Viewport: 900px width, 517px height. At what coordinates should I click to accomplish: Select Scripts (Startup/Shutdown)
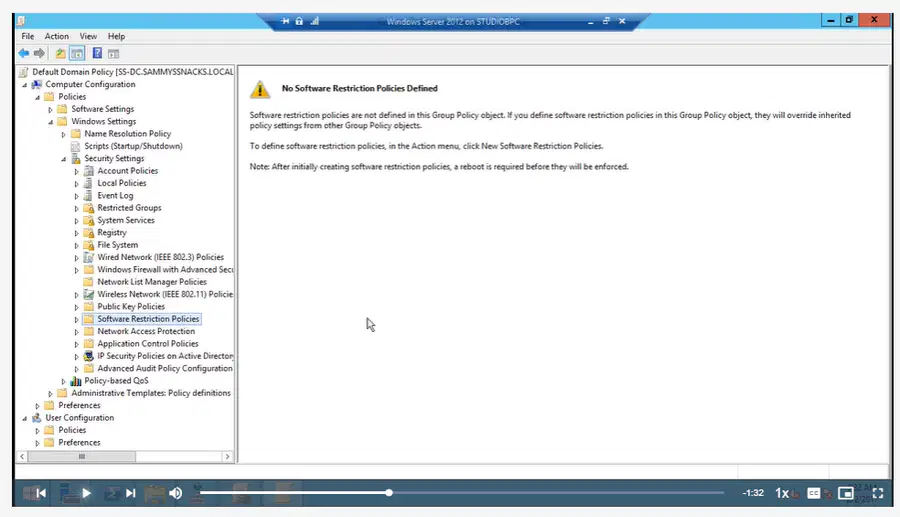133,146
